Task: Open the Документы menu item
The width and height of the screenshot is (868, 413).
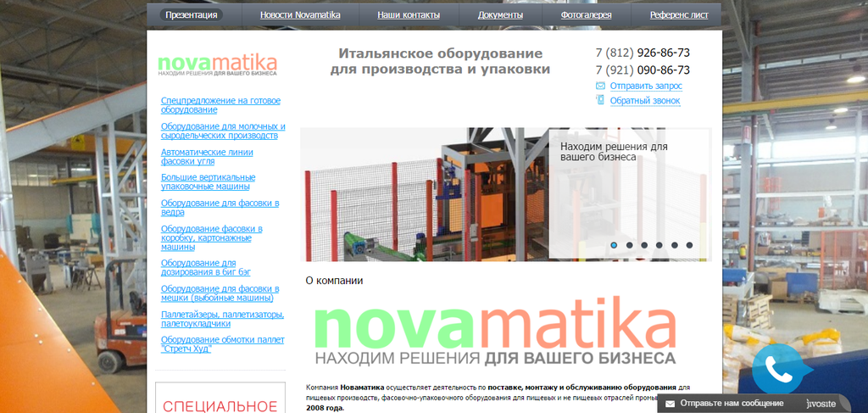Action: (500, 15)
